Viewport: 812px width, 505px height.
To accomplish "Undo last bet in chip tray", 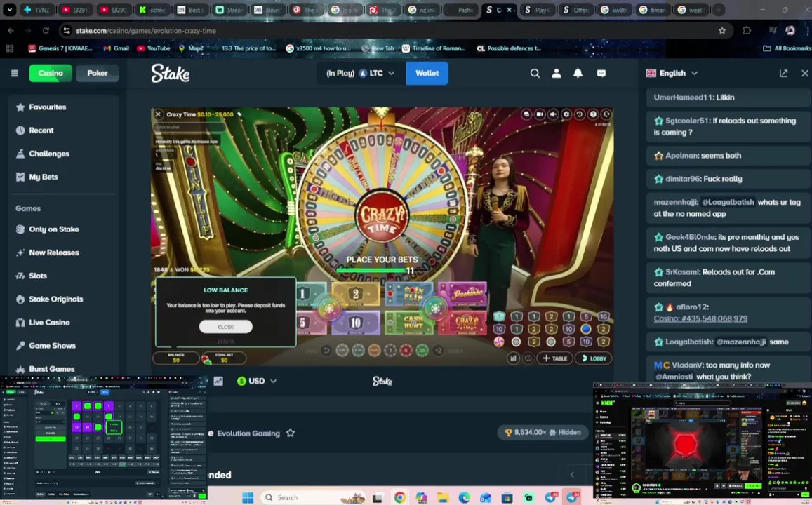I will coord(326,351).
